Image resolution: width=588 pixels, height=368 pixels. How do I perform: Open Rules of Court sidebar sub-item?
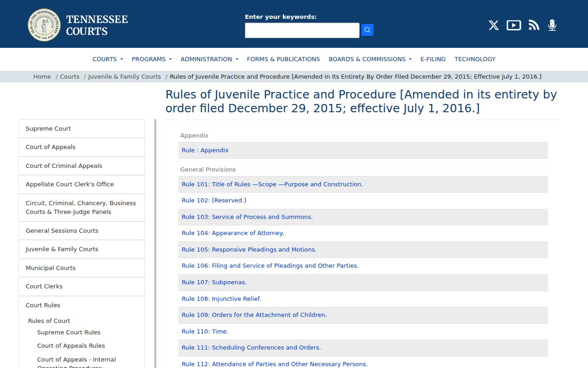point(49,321)
